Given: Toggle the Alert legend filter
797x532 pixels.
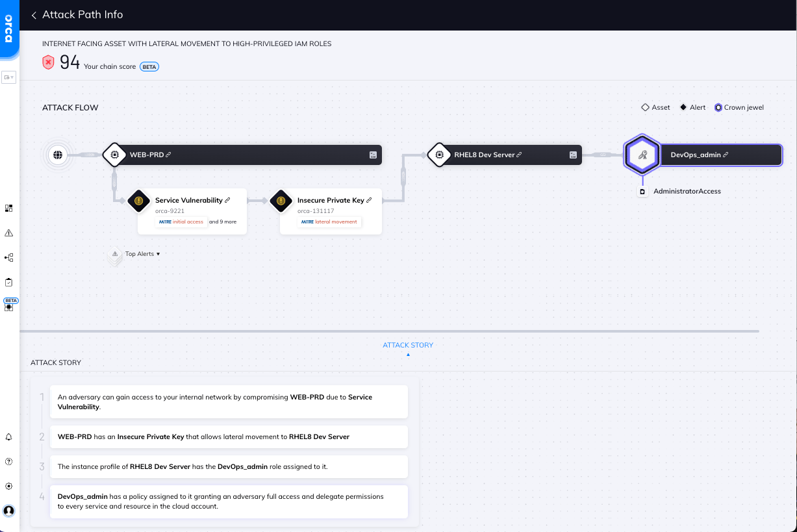Looking at the screenshot, I should coord(692,107).
